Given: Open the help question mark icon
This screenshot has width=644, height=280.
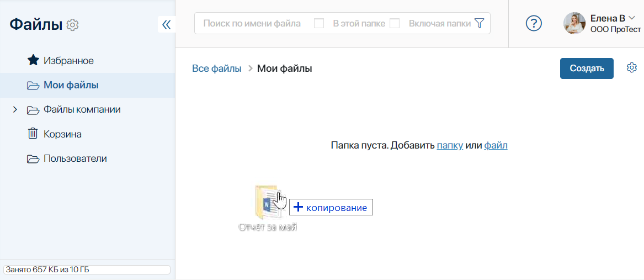Looking at the screenshot, I should 534,23.
